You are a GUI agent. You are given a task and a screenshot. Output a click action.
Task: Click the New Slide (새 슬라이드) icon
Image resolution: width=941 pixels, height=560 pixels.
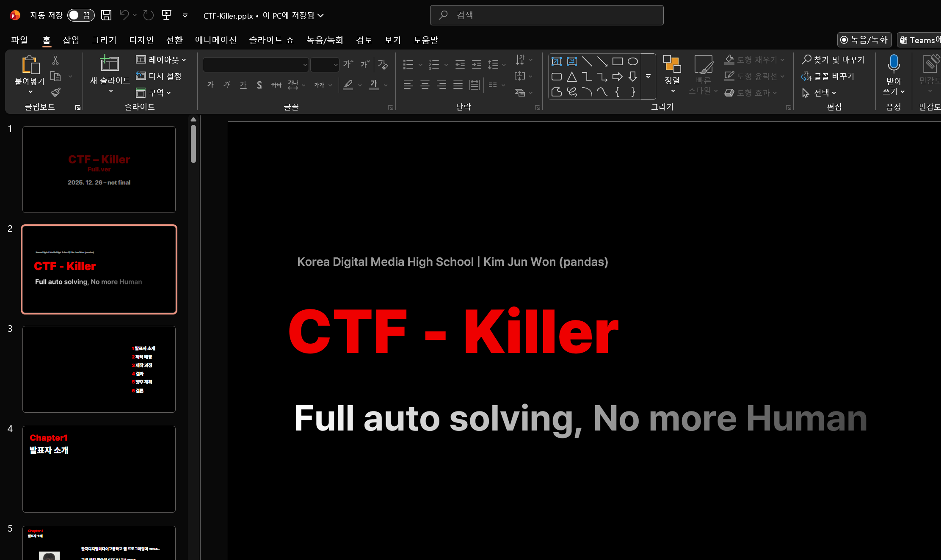pyautogui.click(x=110, y=63)
